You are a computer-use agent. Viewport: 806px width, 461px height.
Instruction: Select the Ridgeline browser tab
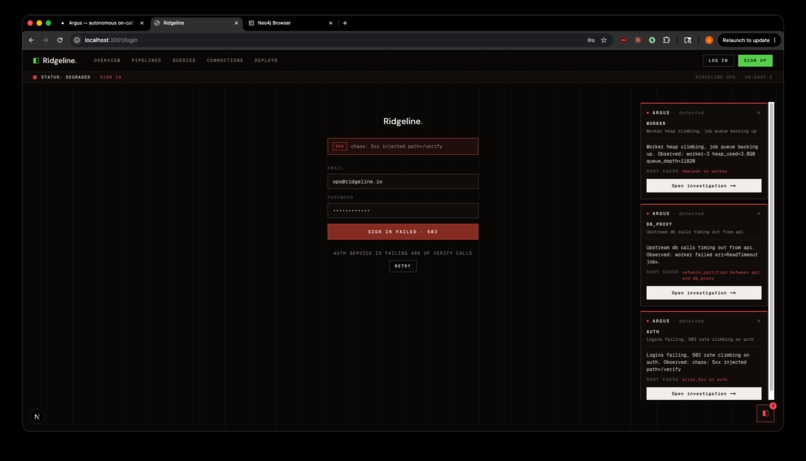pyautogui.click(x=196, y=23)
